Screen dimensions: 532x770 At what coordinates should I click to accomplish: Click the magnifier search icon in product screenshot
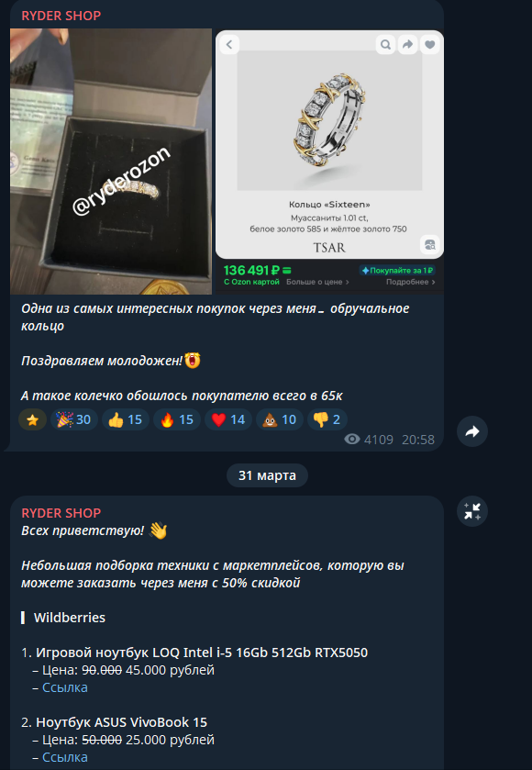point(386,45)
